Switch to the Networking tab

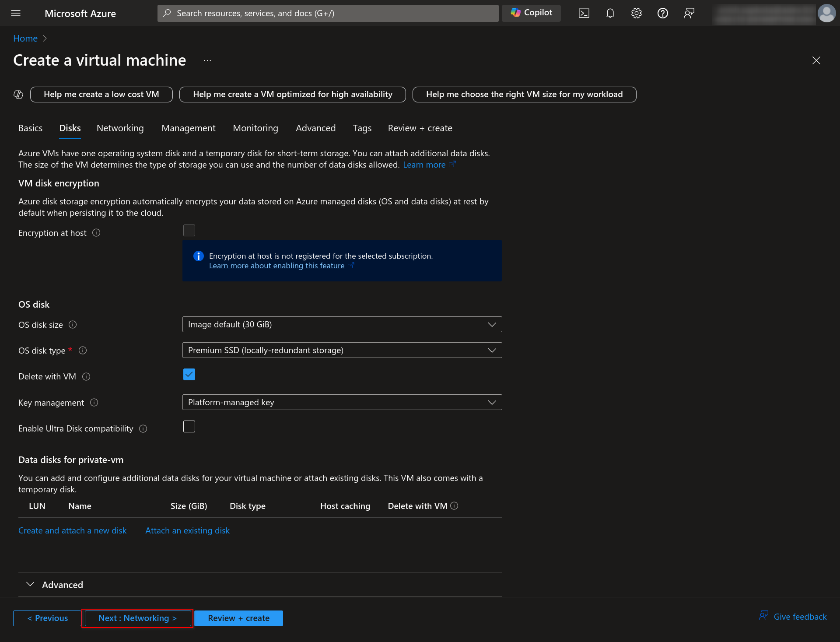tap(120, 128)
